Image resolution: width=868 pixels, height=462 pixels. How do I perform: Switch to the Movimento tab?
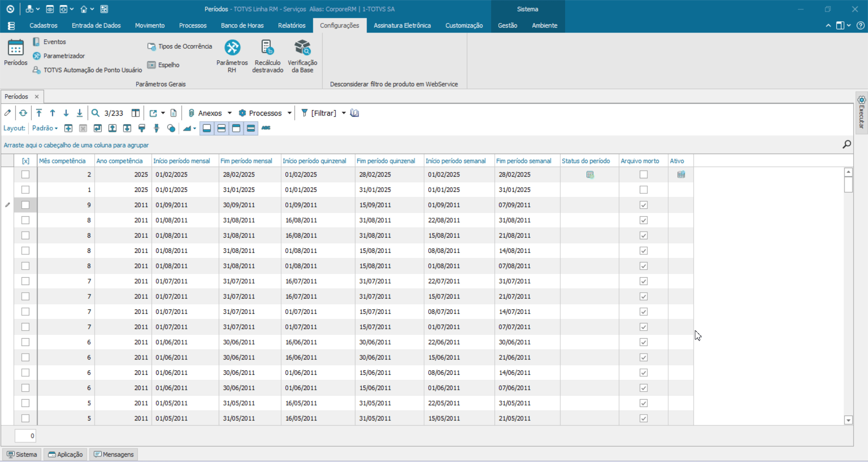click(x=150, y=26)
